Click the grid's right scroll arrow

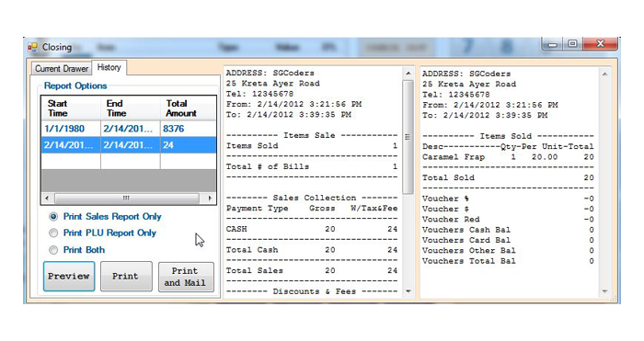point(210,199)
